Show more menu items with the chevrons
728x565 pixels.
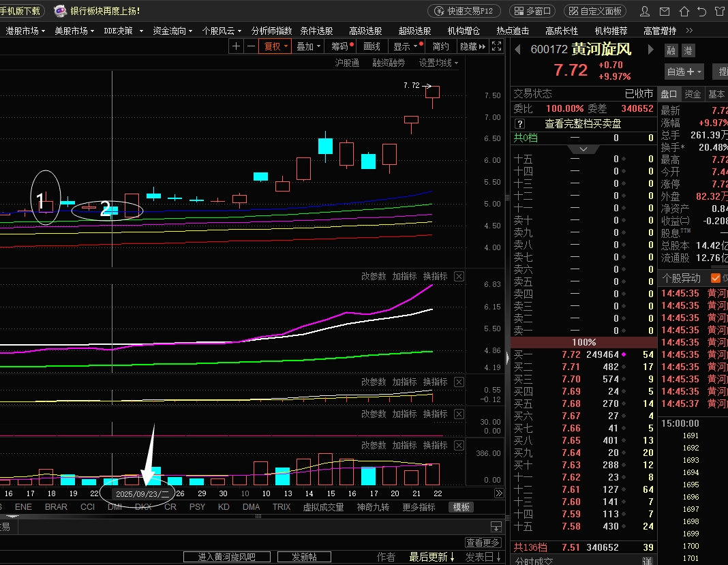click(689, 31)
